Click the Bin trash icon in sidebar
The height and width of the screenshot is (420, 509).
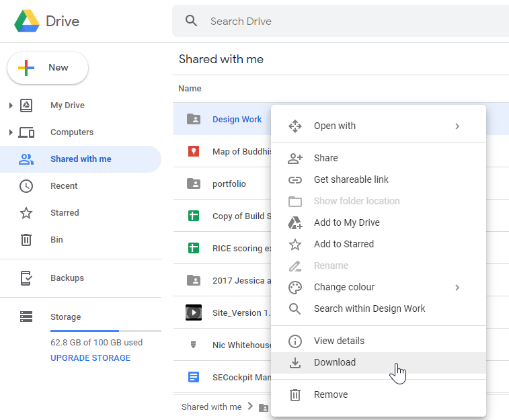click(26, 240)
